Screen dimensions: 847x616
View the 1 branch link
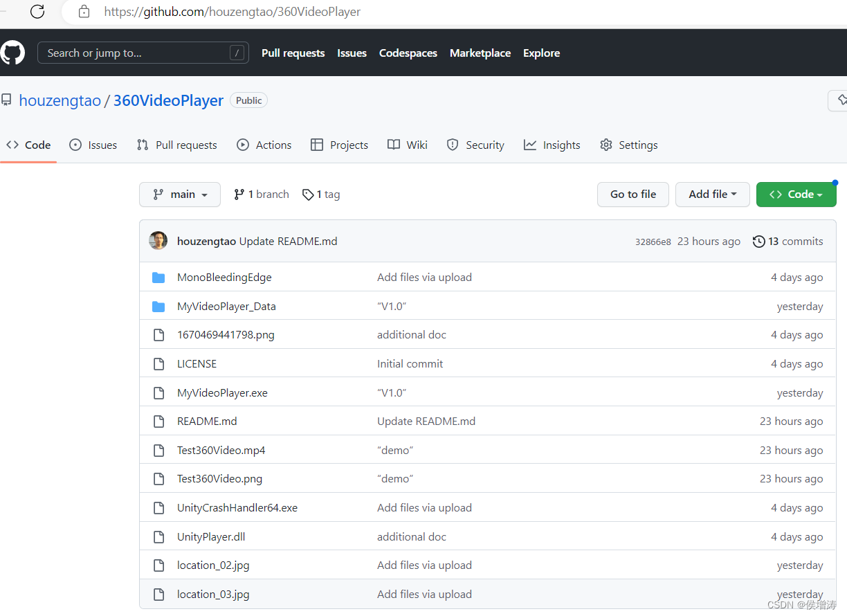(262, 194)
